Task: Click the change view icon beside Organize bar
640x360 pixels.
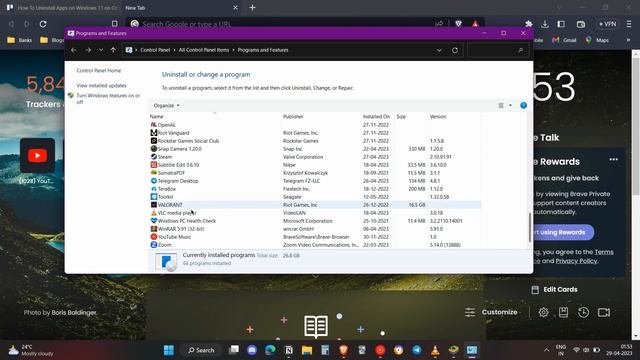Action: [x=501, y=105]
